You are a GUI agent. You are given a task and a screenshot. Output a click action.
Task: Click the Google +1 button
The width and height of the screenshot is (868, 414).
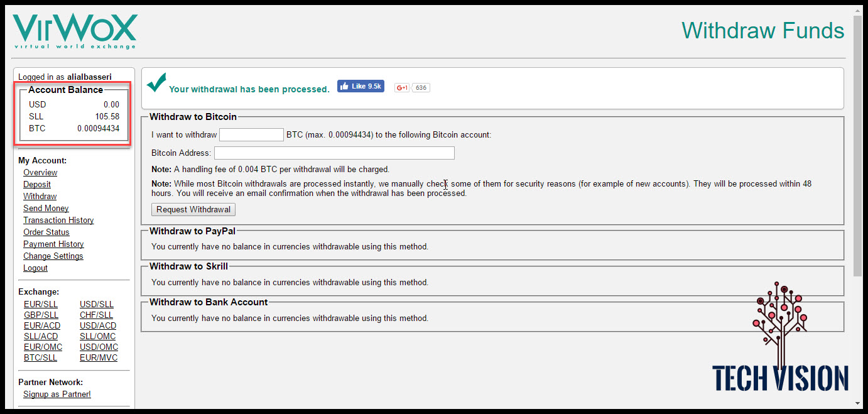click(x=401, y=88)
